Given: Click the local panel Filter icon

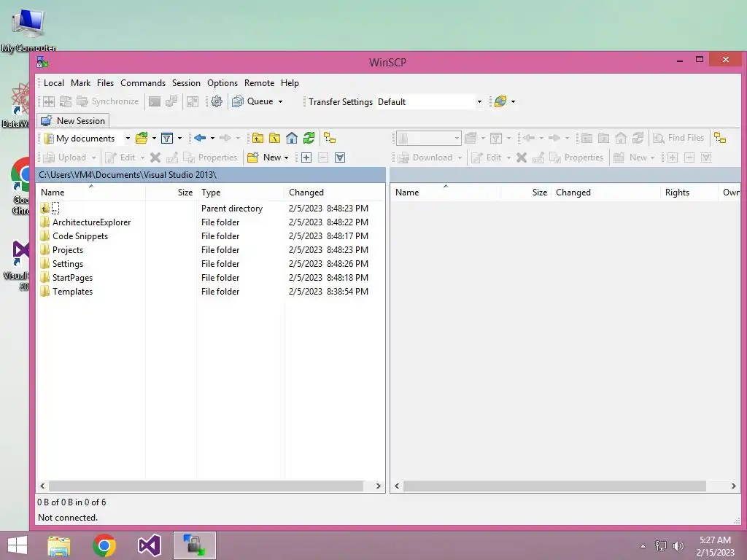Looking at the screenshot, I should click(167, 138).
